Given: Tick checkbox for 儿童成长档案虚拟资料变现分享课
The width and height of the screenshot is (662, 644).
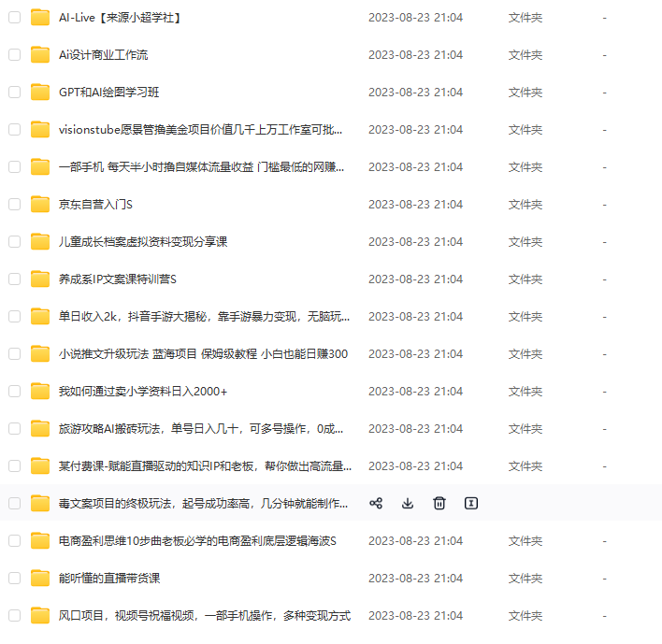Looking at the screenshot, I should pyautogui.click(x=15, y=242).
